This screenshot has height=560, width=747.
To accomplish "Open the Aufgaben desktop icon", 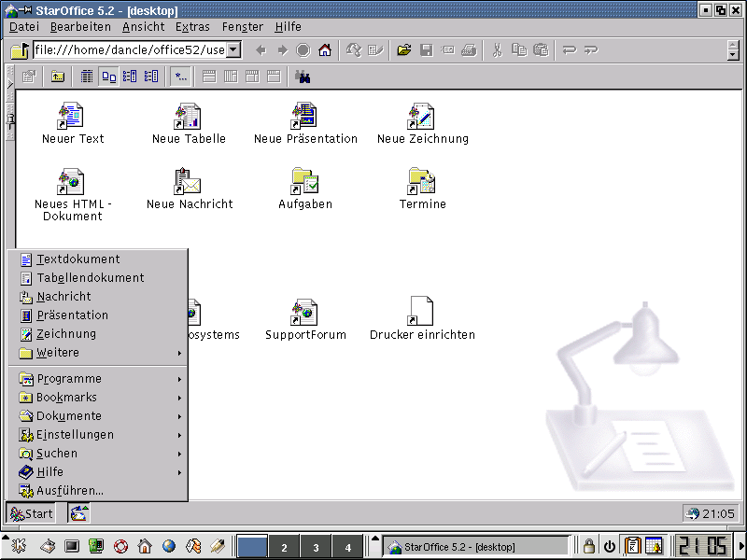I will tap(305, 189).
